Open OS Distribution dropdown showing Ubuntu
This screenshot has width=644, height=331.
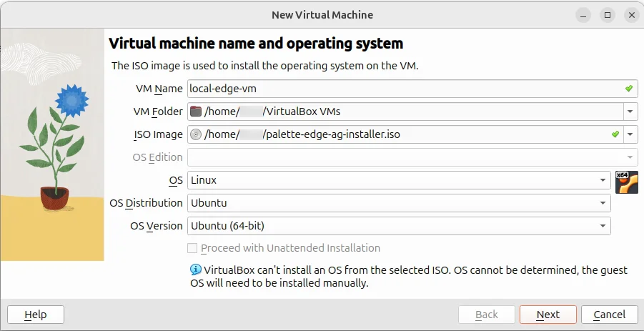click(399, 203)
